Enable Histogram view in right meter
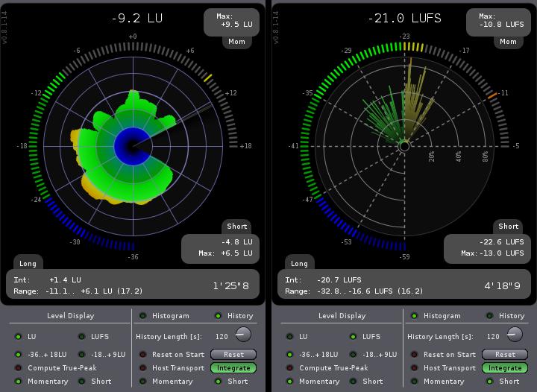The image size is (537, 392). [x=414, y=316]
